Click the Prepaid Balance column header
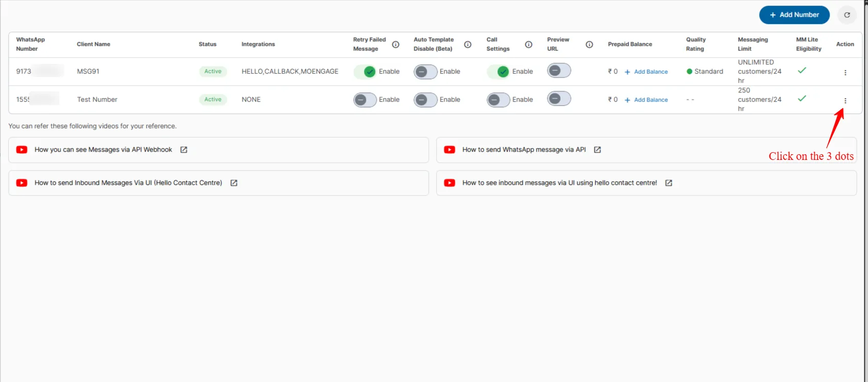Viewport: 868px width, 382px height. click(630, 44)
